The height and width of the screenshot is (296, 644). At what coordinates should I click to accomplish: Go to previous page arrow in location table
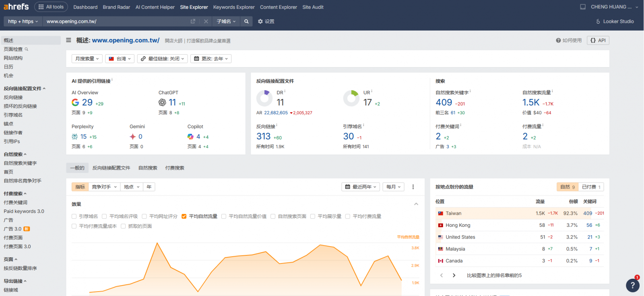pyautogui.click(x=442, y=275)
